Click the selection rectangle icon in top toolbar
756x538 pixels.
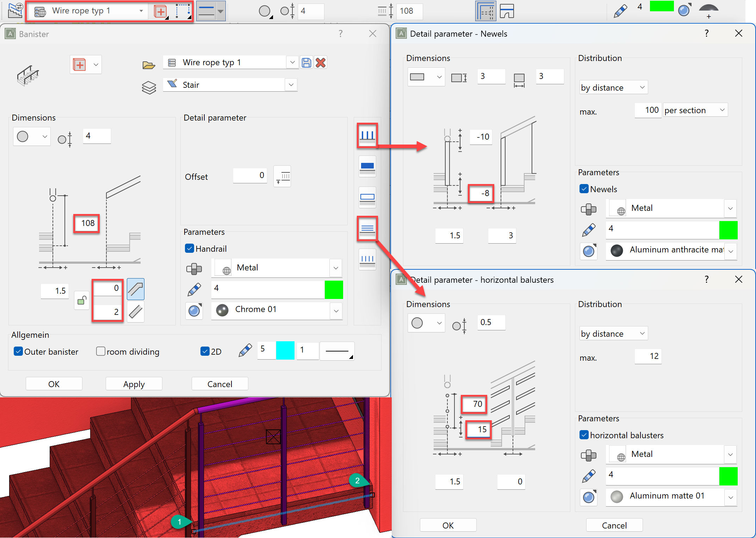(x=183, y=11)
